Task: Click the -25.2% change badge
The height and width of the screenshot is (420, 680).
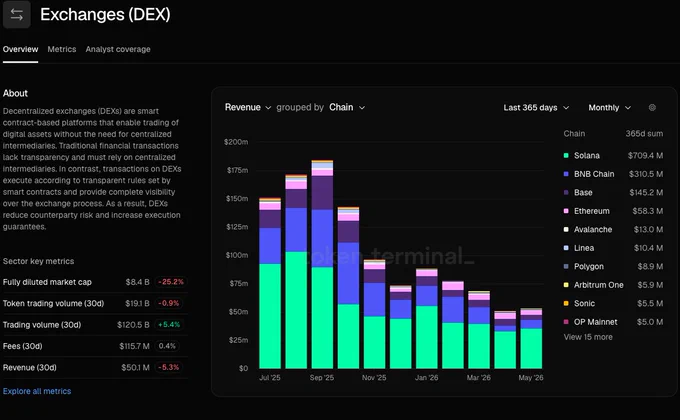Action: [171, 282]
